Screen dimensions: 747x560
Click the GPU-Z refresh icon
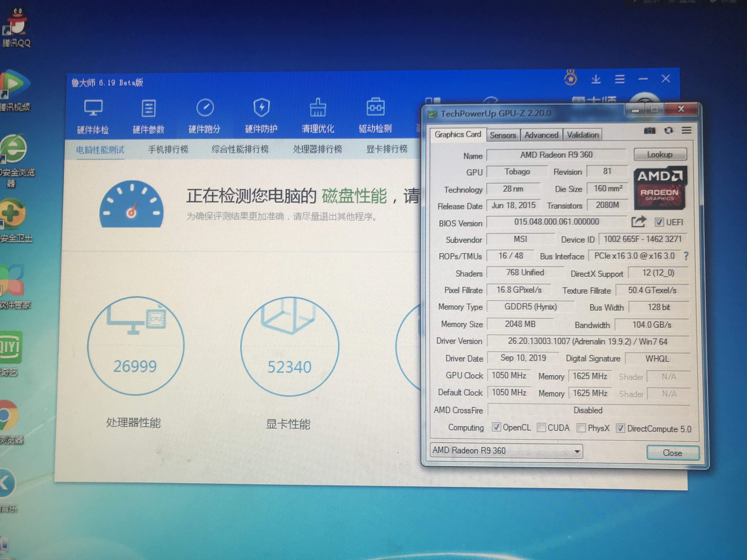click(668, 130)
